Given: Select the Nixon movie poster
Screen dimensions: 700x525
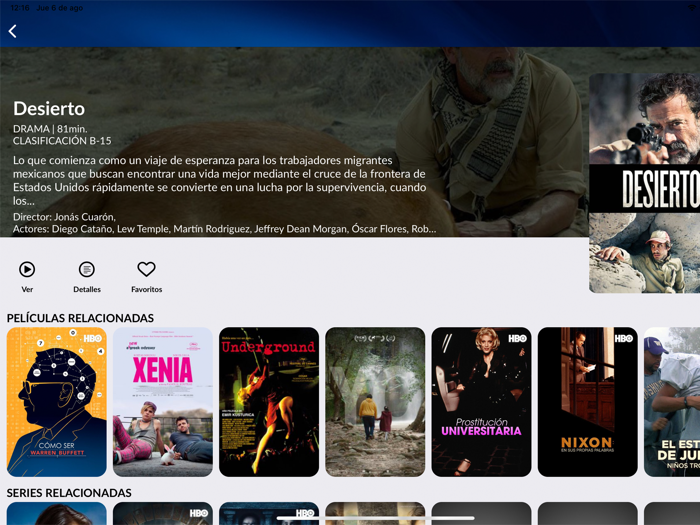Looking at the screenshot, I should click(x=588, y=402).
